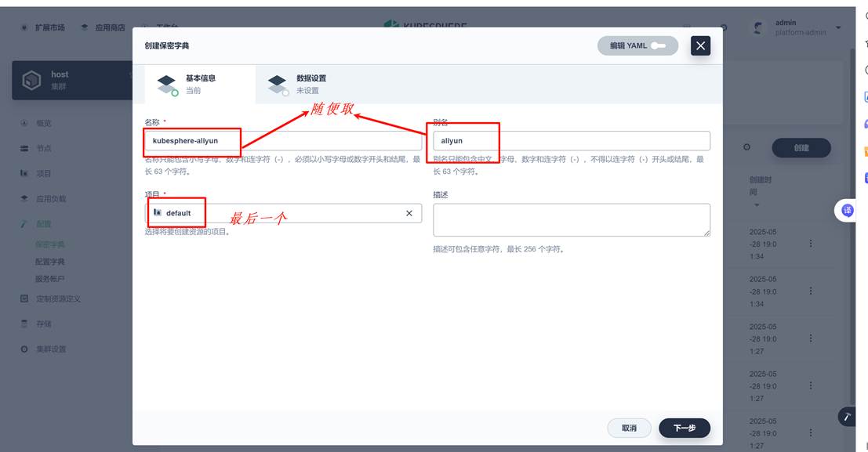Expand 集群设置 in the sidebar

(x=51, y=349)
